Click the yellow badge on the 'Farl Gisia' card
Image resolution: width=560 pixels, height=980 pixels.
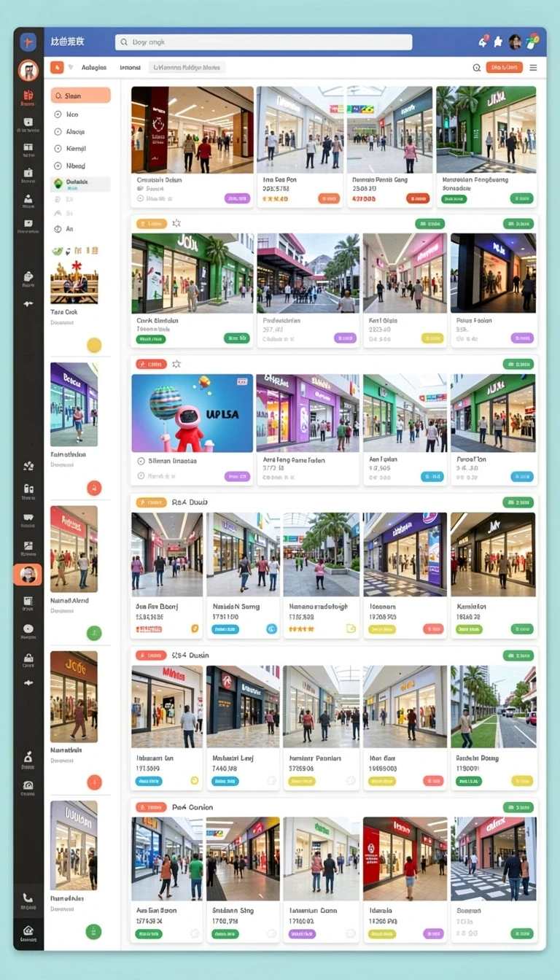click(432, 338)
